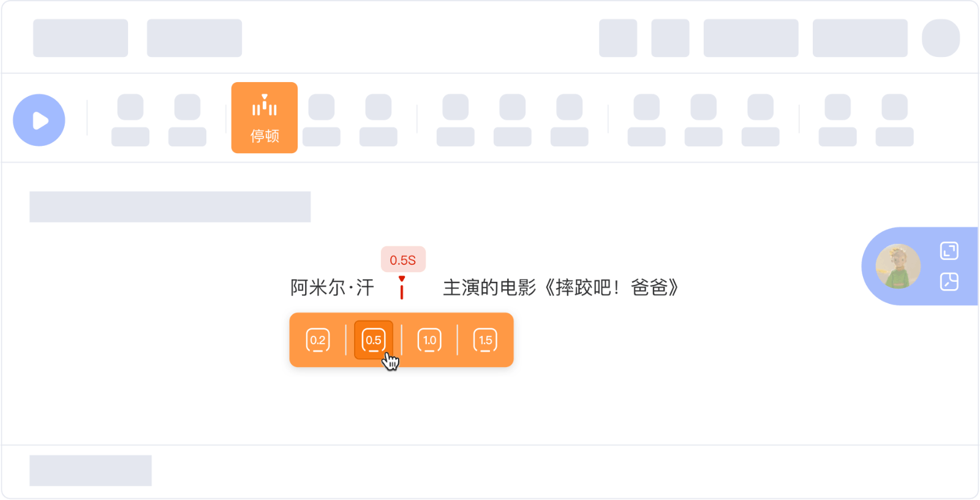
Task: Click the round profile placeholder at top right
Action: click(x=941, y=38)
